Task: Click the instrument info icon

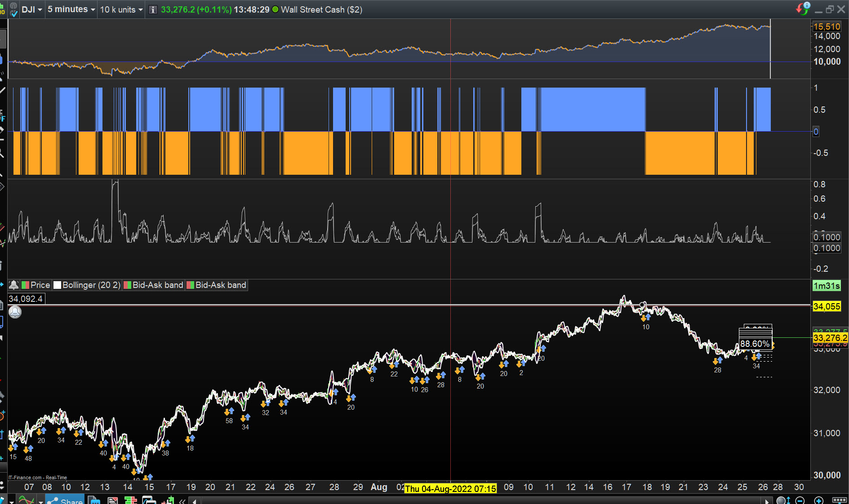Action: [153, 10]
